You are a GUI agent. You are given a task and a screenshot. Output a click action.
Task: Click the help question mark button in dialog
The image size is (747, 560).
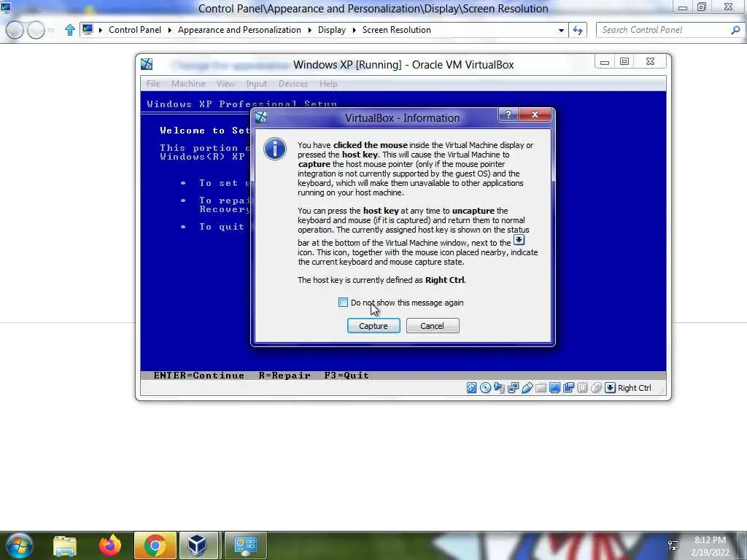(508, 114)
